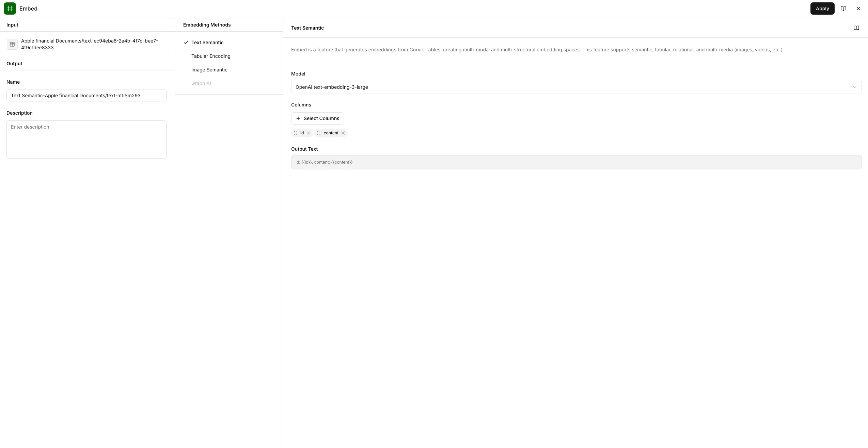868x448 pixels.
Task: Grab the drag handle on the id column chip
Action: tap(296, 133)
